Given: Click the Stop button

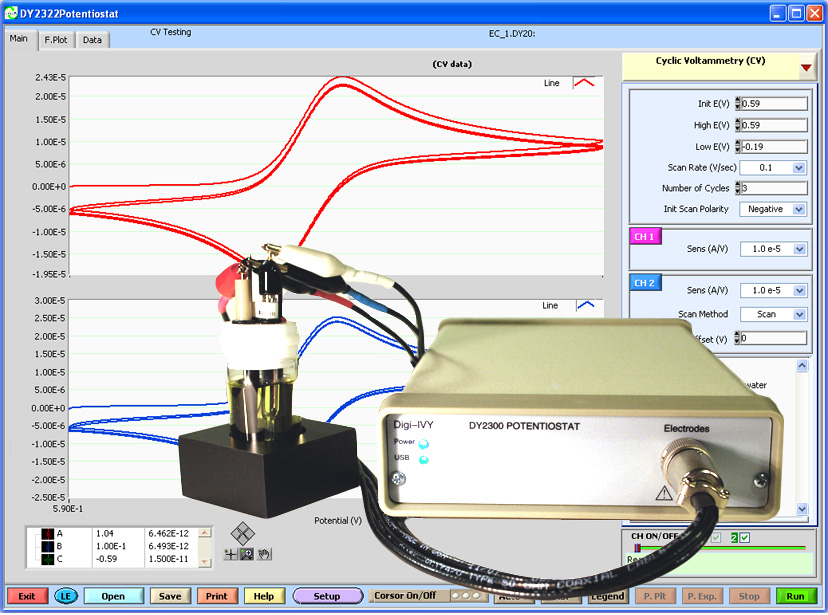Looking at the screenshot, I should (x=749, y=597).
